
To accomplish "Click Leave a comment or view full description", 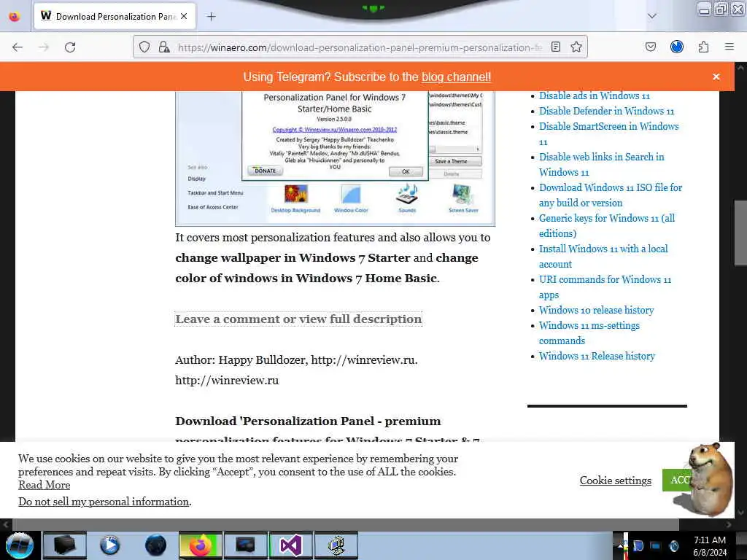I will (298, 319).
